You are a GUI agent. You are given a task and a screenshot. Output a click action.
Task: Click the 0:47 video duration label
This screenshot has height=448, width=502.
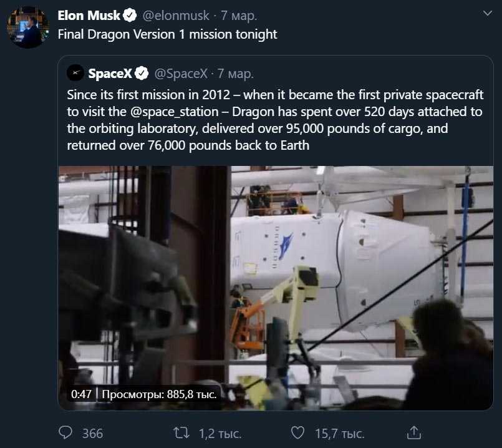[x=81, y=394]
